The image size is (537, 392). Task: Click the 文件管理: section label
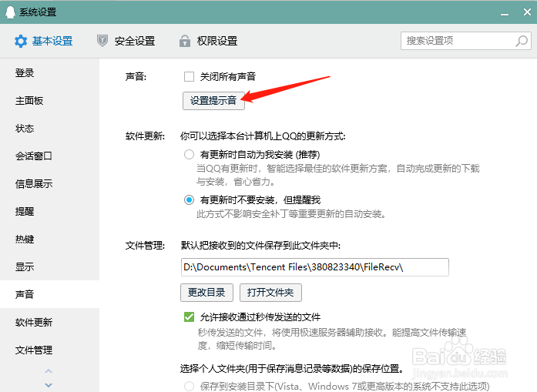click(145, 245)
